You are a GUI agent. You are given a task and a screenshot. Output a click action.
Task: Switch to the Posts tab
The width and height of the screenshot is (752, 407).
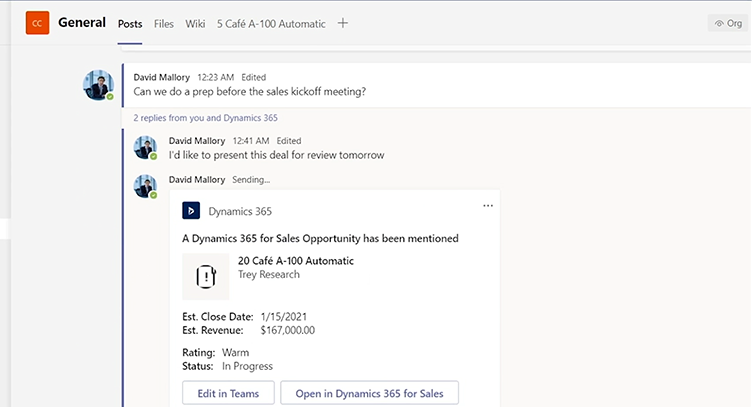(130, 24)
